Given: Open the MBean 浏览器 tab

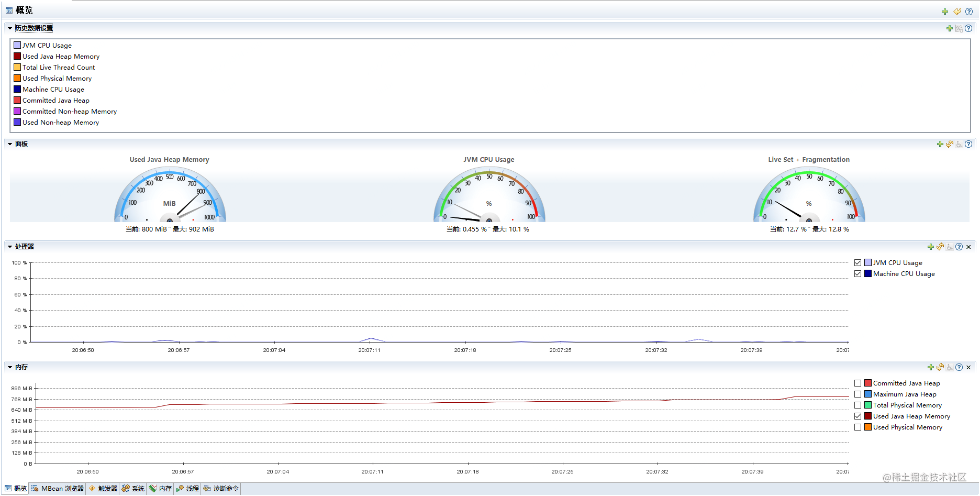Looking at the screenshot, I should tap(57, 489).
